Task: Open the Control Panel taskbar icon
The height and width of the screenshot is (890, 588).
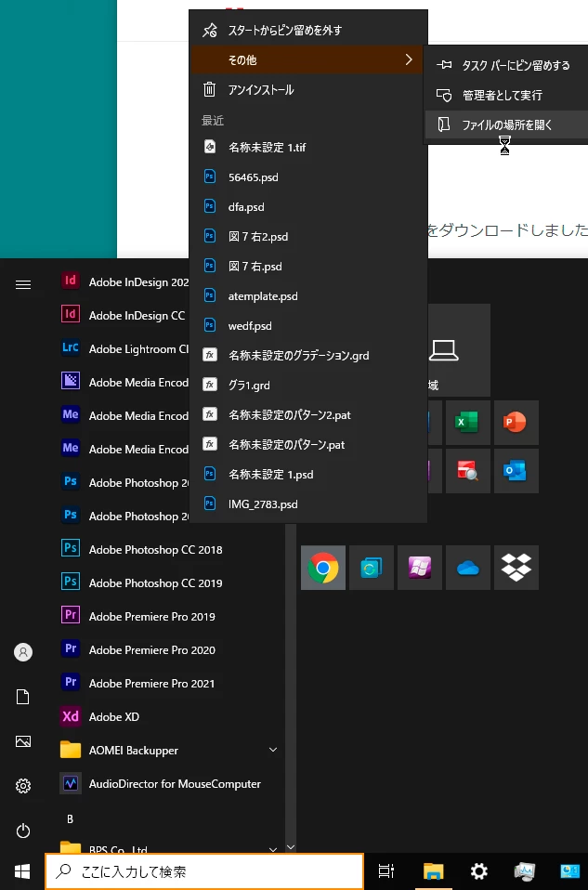Action: (x=569, y=871)
